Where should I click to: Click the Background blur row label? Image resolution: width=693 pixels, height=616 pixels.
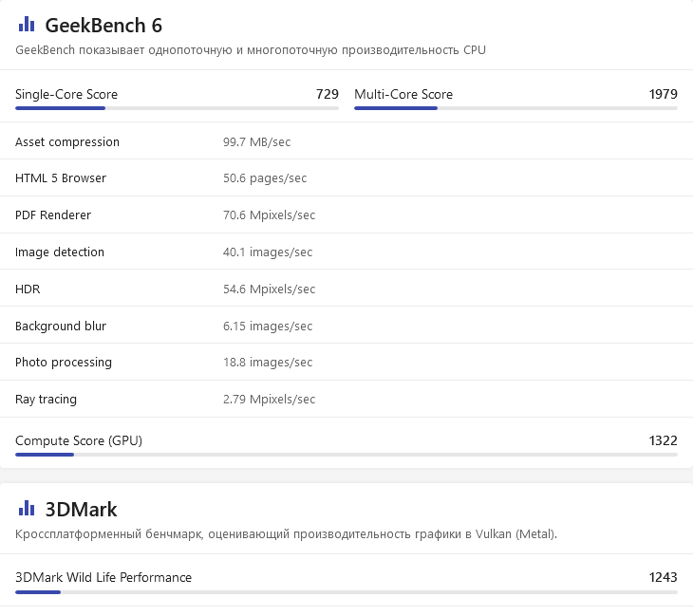pos(61,327)
